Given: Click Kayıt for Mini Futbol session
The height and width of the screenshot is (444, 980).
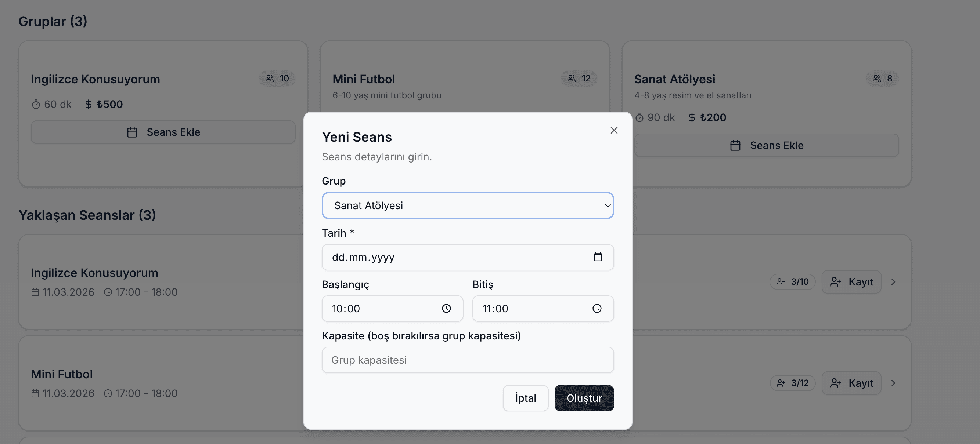Looking at the screenshot, I should (x=851, y=383).
